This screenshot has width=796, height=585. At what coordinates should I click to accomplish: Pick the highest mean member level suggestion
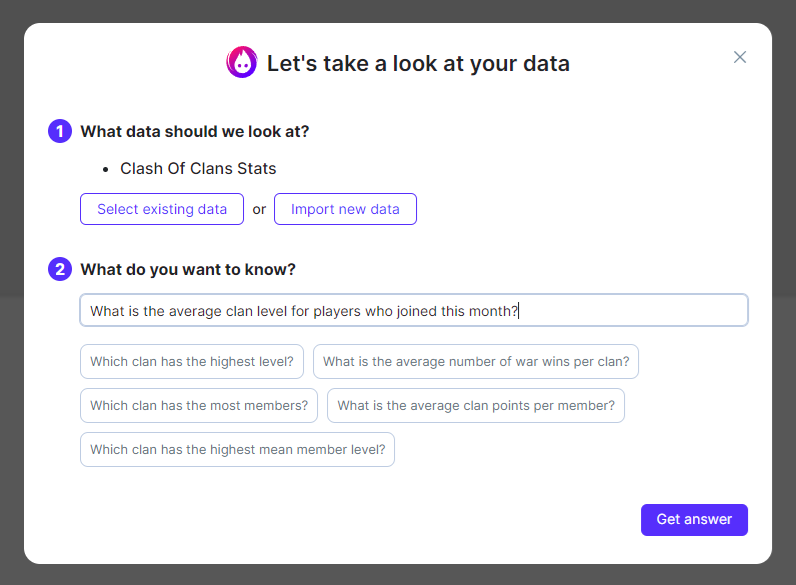pos(238,449)
